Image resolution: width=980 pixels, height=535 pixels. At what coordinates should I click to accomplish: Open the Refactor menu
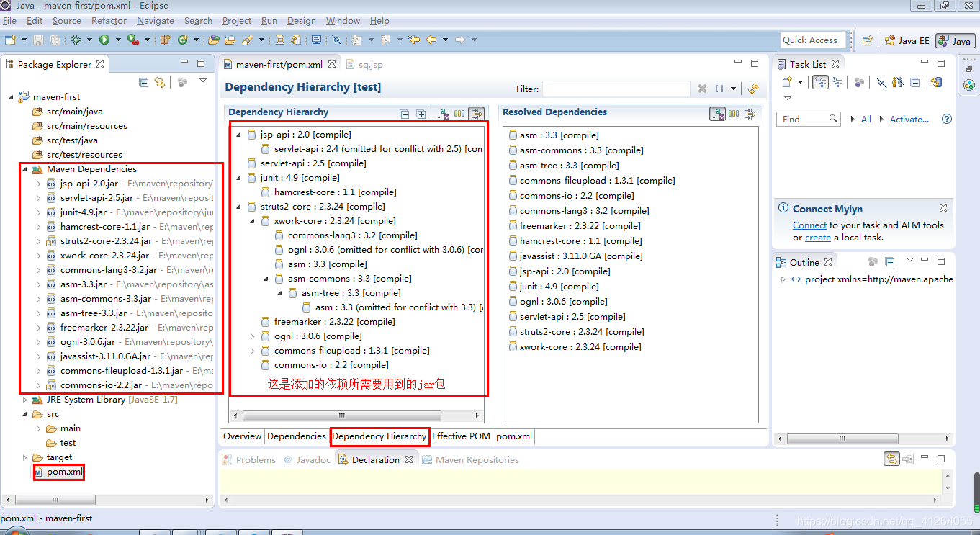click(x=109, y=21)
